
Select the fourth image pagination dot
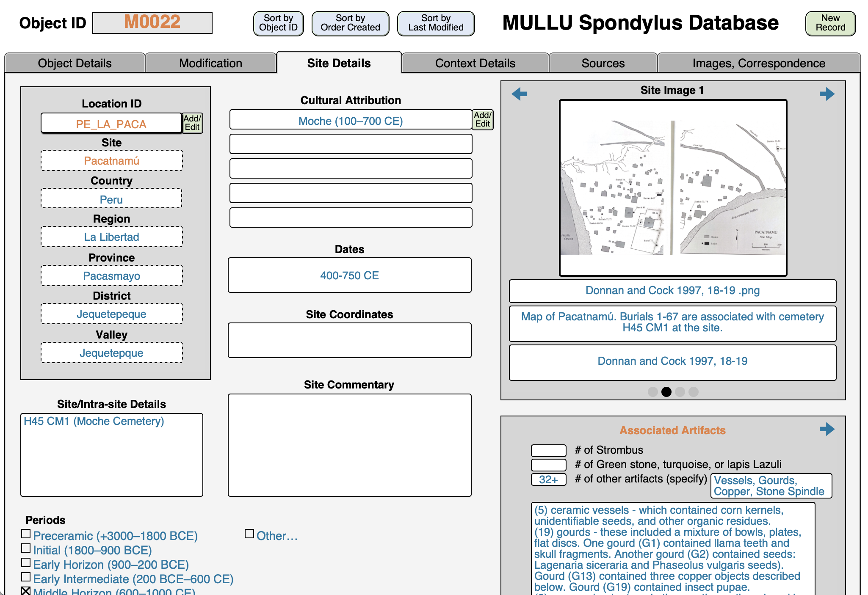coord(694,392)
